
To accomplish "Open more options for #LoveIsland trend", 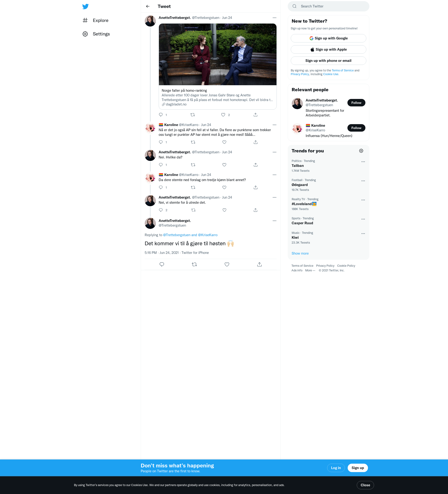I will 363,200.
